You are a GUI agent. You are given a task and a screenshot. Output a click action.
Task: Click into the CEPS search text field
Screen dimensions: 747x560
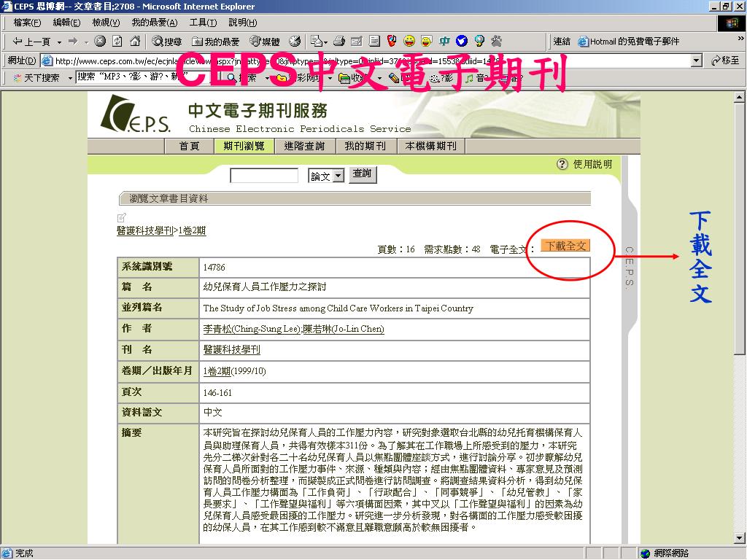point(264,176)
